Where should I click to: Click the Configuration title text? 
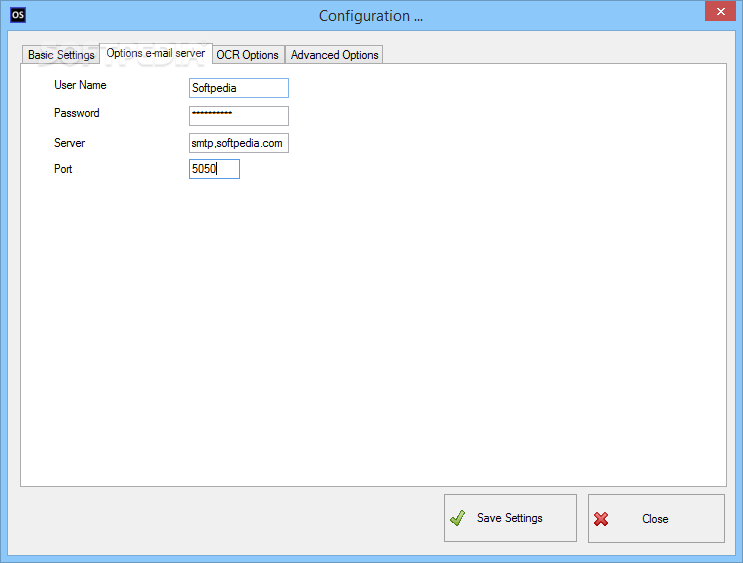[371, 16]
